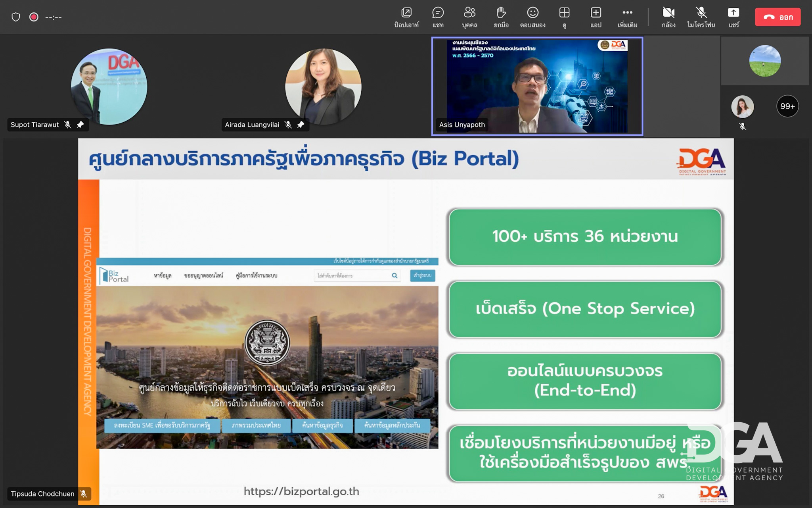Viewport: 812px width, 508px height.
Task: Open the Share (แชร์) screen option
Action: [x=733, y=17]
